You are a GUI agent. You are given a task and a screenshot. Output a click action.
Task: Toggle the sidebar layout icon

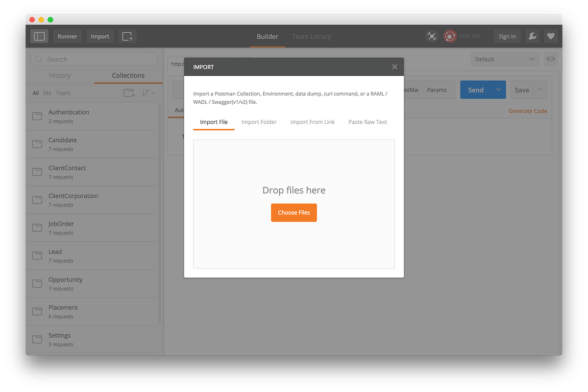39,36
